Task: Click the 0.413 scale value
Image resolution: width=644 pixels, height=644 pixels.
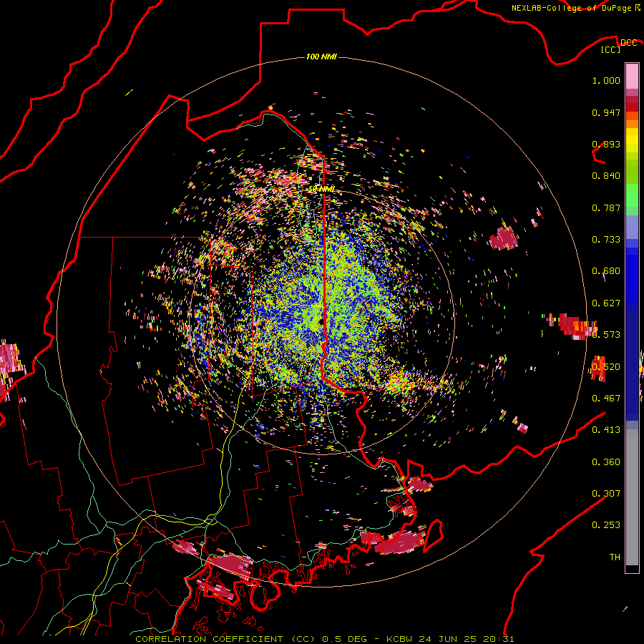Action: (x=606, y=430)
